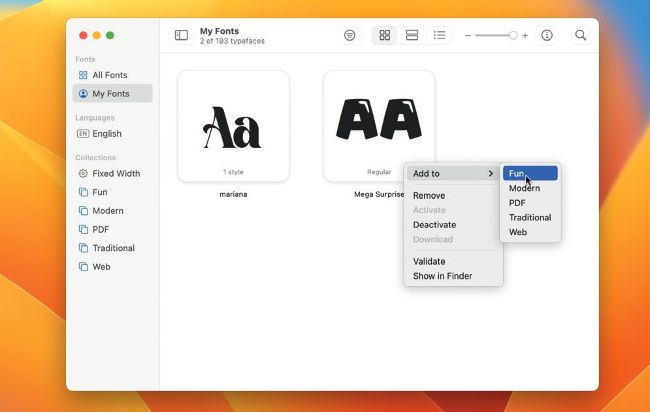Toggle the sidebar with the sidebar icon

click(x=181, y=35)
